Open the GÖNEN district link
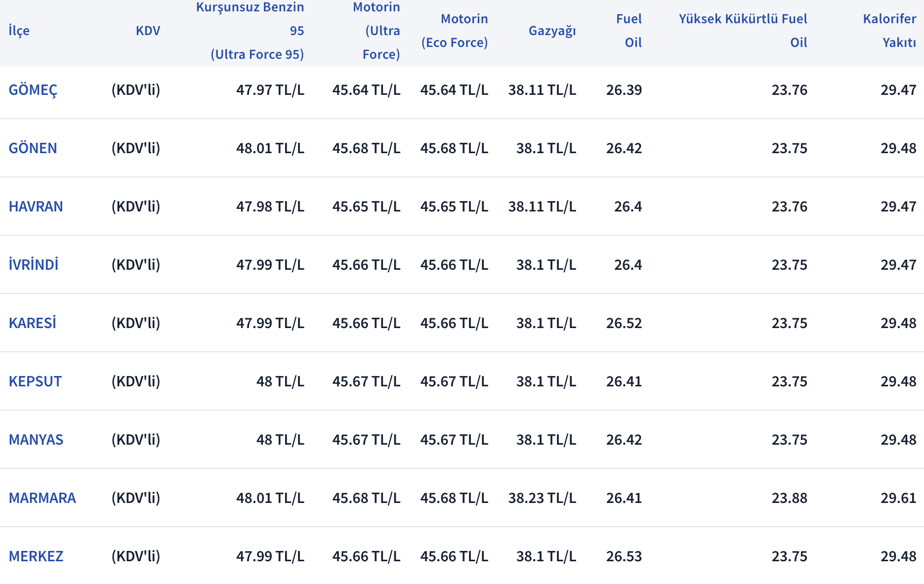Viewport: 924px width, 584px height. (33, 148)
